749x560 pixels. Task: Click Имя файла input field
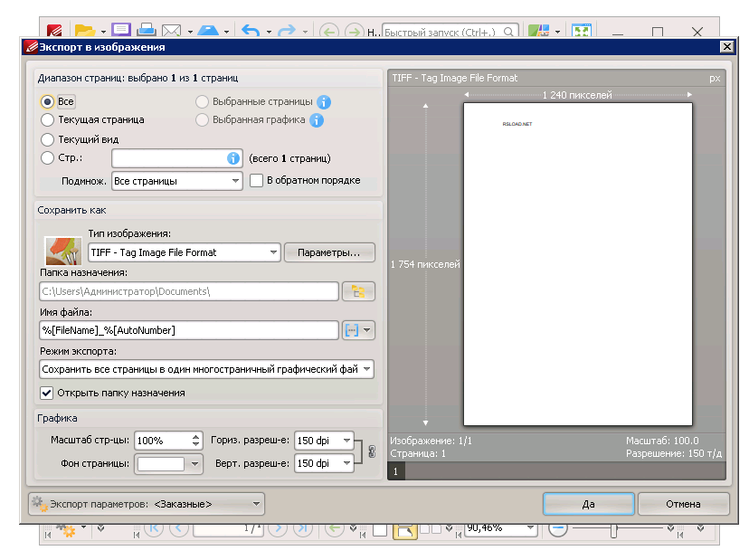pos(189,330)
